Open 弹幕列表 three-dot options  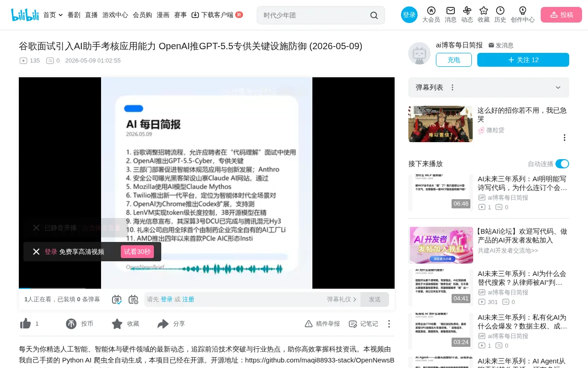click(452, 87)
